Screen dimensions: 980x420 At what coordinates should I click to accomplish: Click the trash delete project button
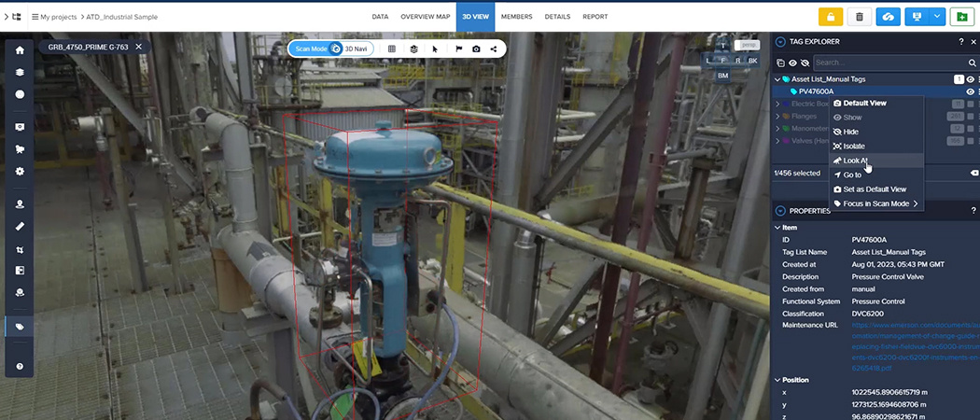pos(860,17)
